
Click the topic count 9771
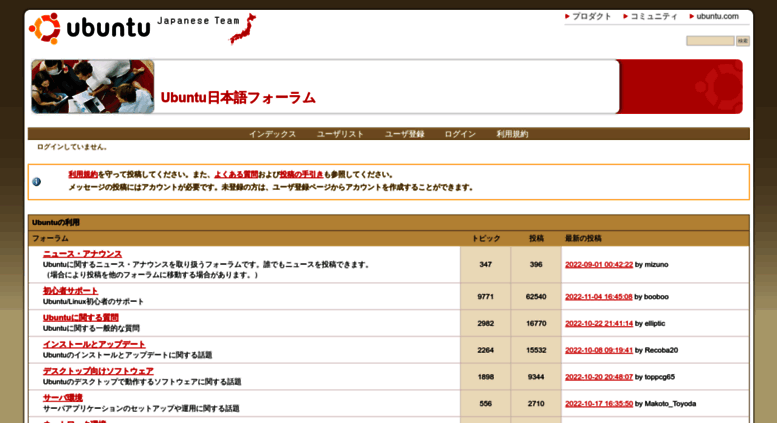click(x=485, y=297)
